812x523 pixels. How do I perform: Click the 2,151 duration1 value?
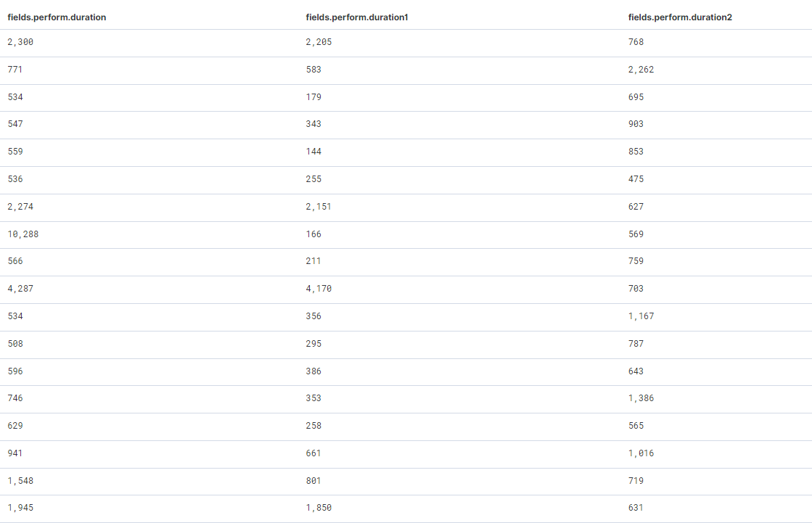click(319, 207)
